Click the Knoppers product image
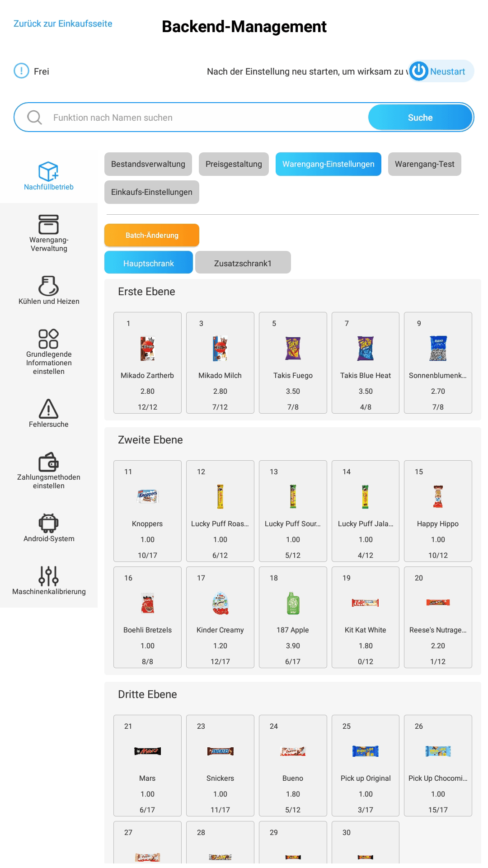488x868 pixels. click(x=147, y=496)
